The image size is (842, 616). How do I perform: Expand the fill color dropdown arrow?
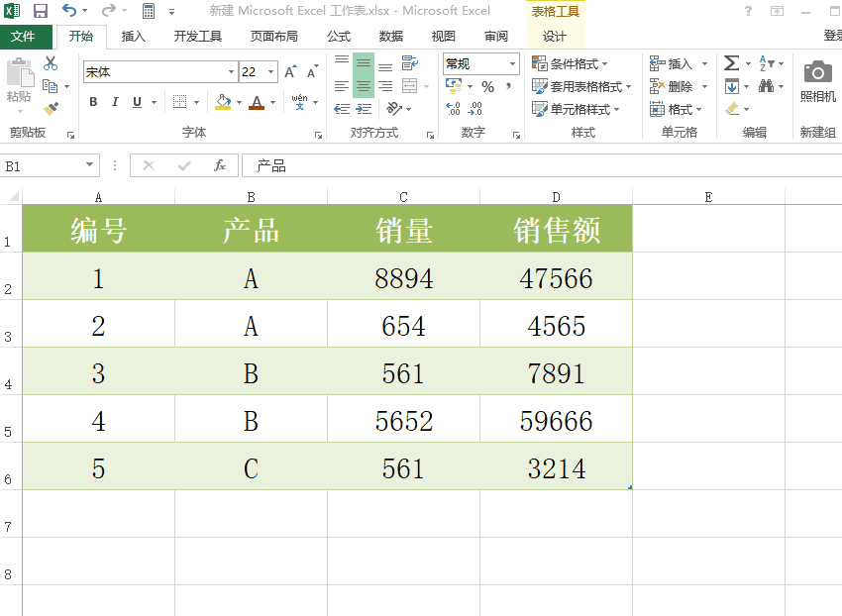(238, 102)
